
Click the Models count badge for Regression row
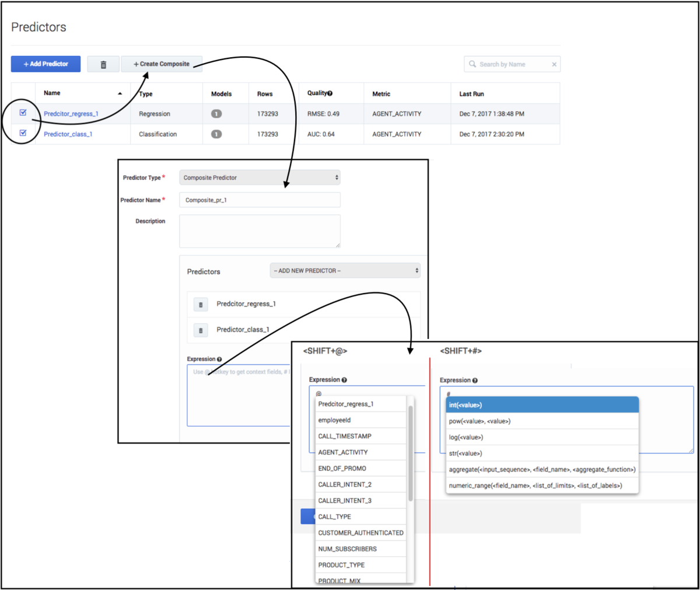tap(216, 113)
